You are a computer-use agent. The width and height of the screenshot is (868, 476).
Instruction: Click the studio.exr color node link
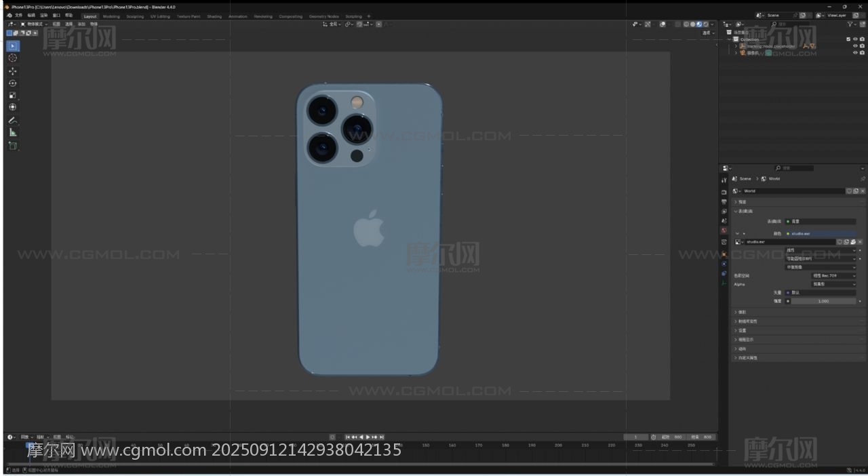[x=821, y=234]
